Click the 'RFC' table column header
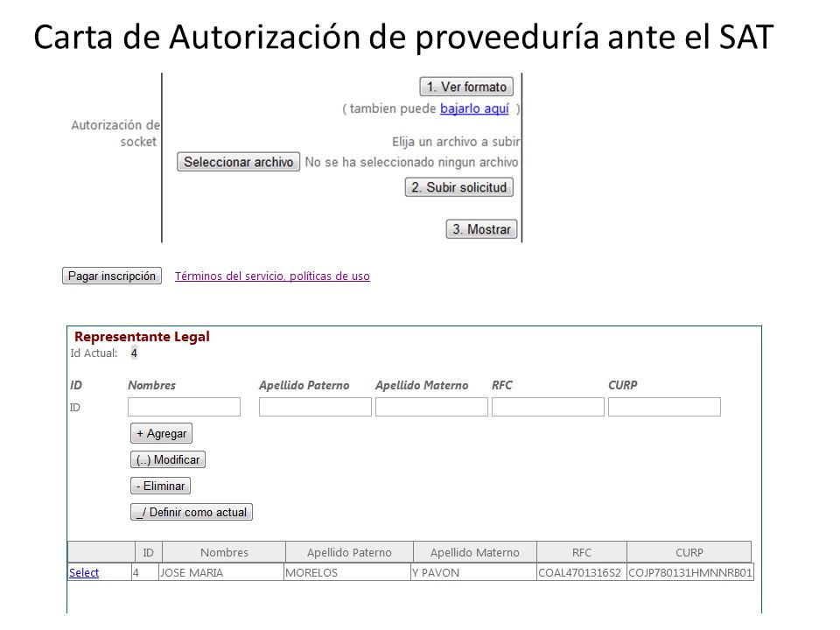 point(582,552)
